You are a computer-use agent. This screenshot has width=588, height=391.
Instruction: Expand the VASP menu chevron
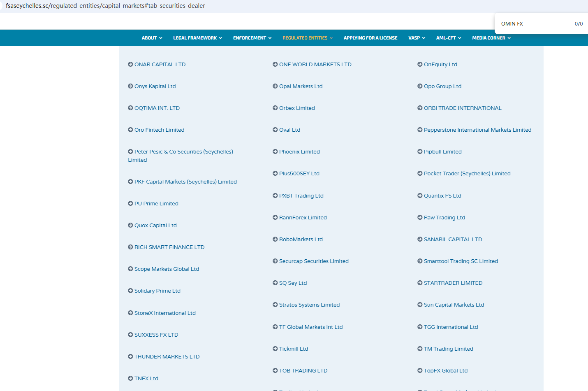(x=424, y=38)
